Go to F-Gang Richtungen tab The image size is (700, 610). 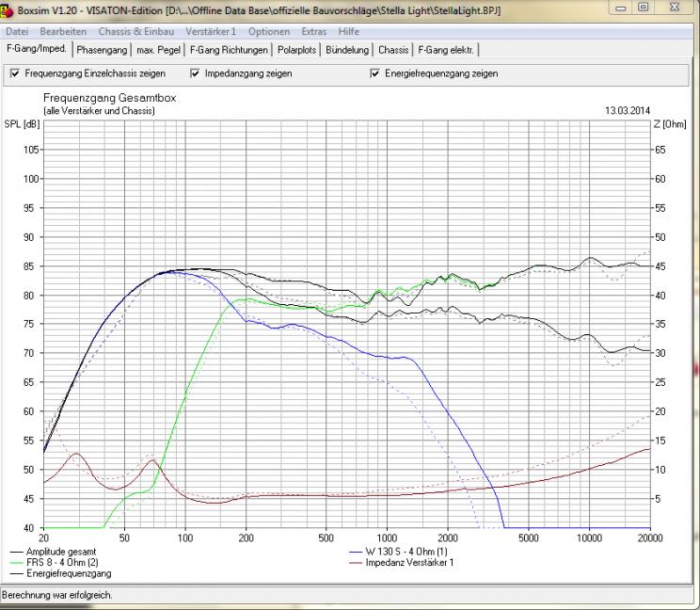[229, 49]
